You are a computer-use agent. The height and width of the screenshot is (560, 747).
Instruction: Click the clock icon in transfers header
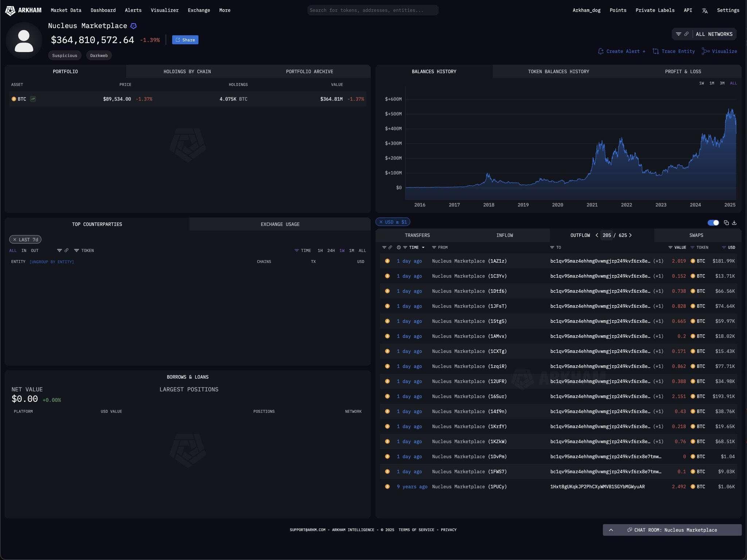(x=399, y=248)
